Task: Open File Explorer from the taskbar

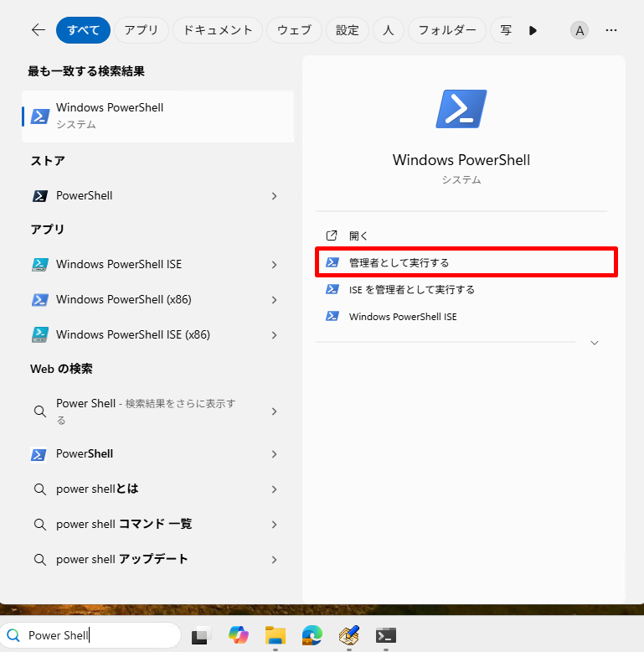Action: click(275, 635)
